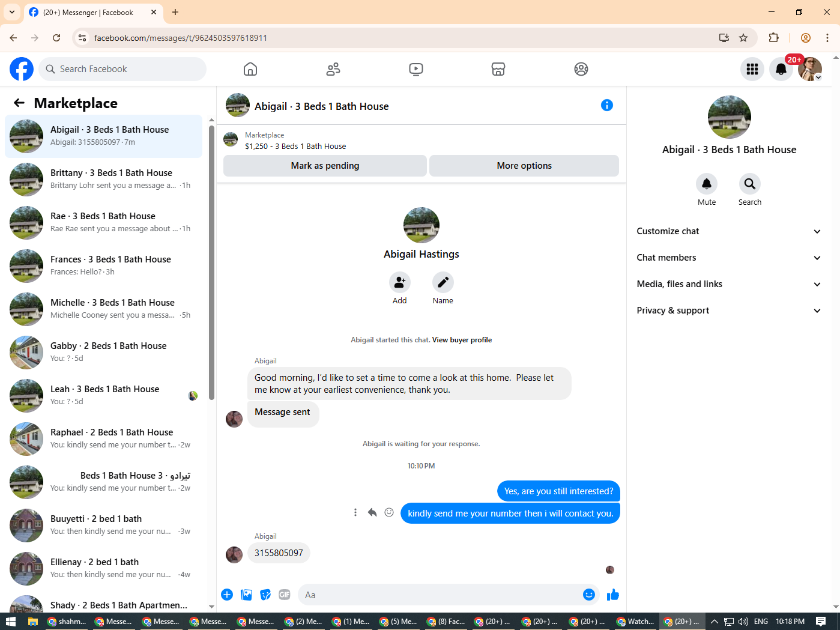Open the Chrome tab search dropdown
This screenshot has height=630, width=840.
[12, 12]
